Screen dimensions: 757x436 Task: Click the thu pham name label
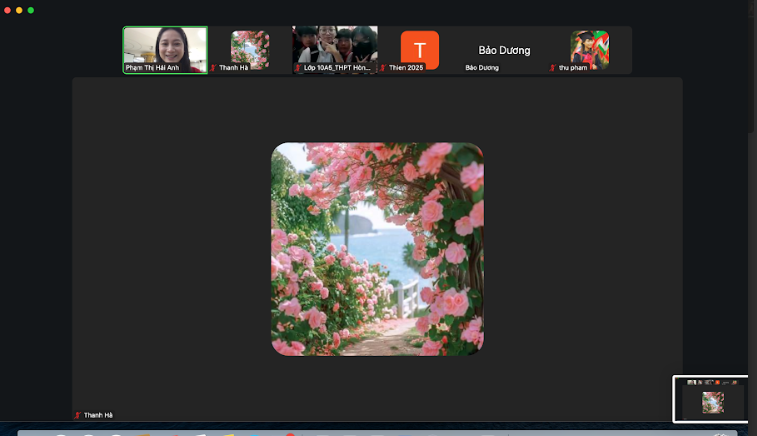click(573, 68)
